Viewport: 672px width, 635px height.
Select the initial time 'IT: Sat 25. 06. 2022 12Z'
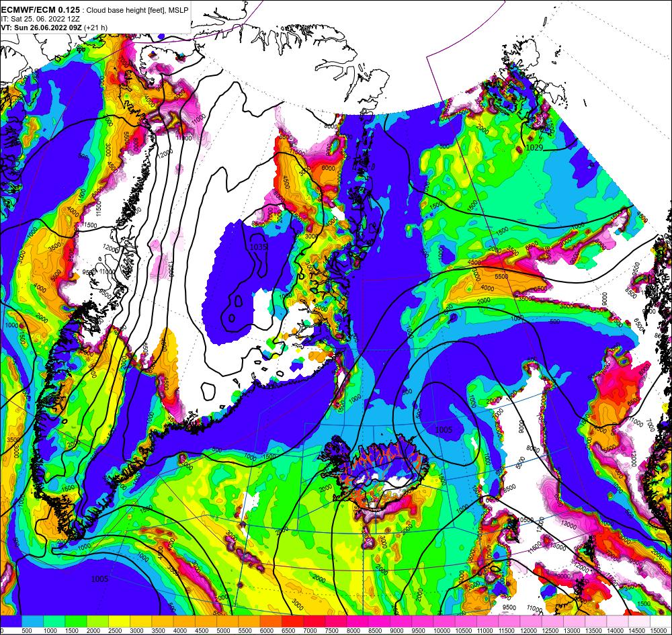40,19
